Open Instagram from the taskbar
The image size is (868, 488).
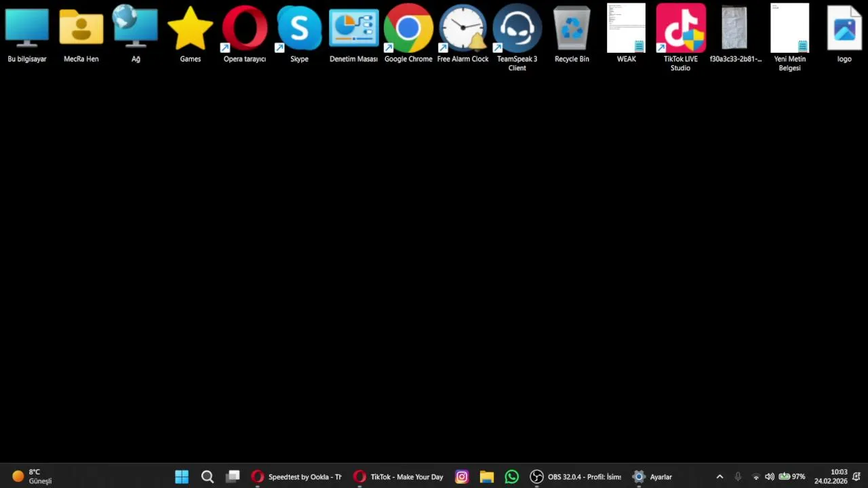(x=462, y=476)
